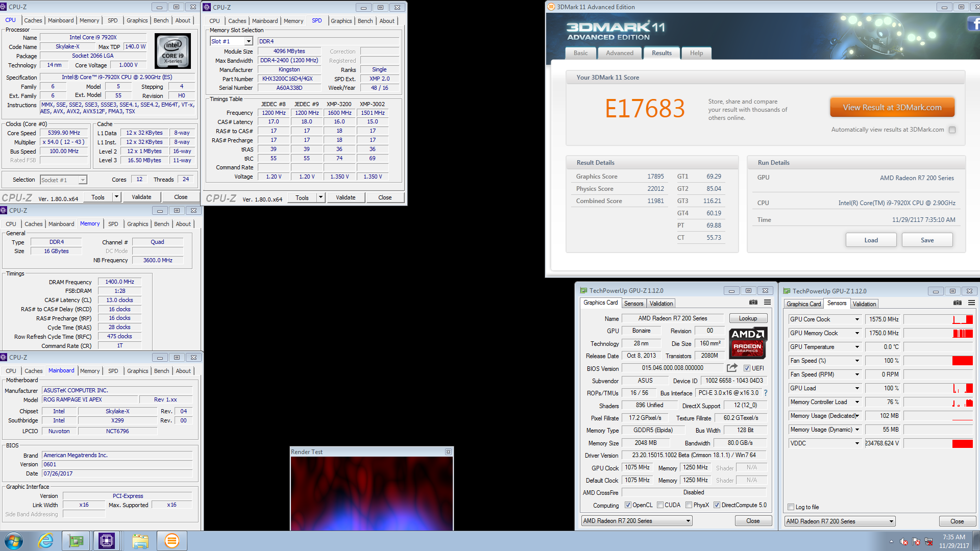The image size is (980, 551).
Task: Switch to the Basic tab in 3DMark
Action: 580,53
